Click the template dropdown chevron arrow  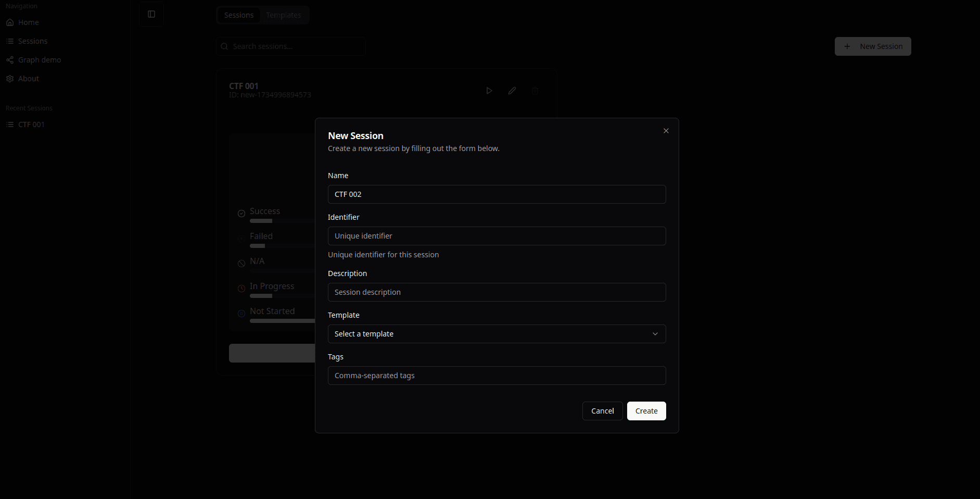(655, 334)
